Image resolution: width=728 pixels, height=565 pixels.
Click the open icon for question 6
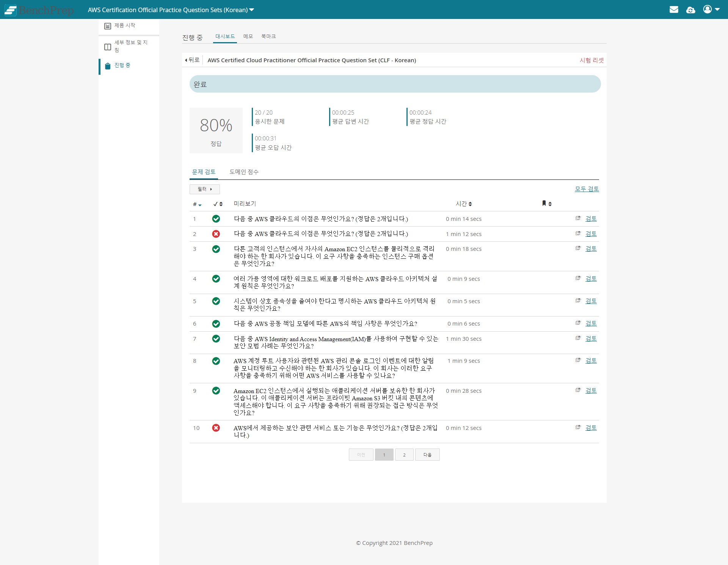click(x=578, y=323)
